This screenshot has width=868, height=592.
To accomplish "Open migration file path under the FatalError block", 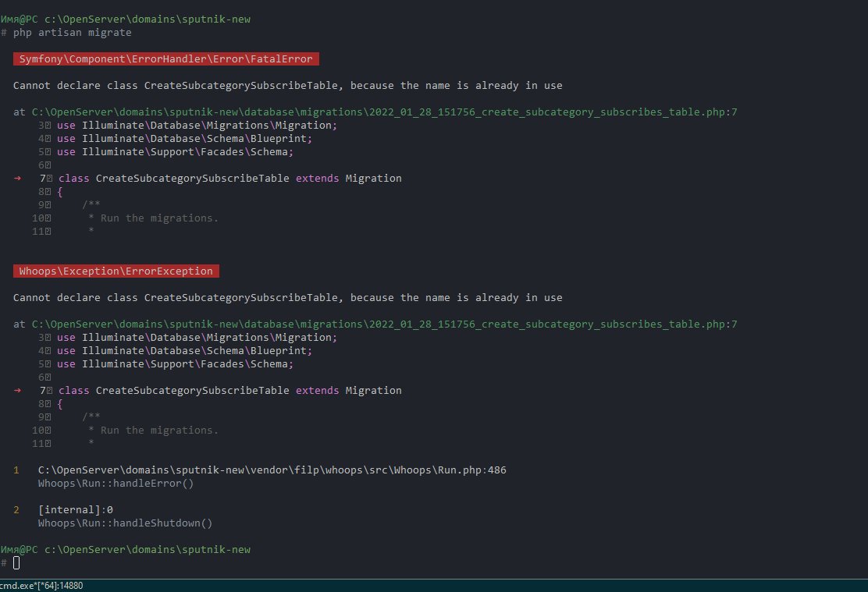I will point(384,112).
